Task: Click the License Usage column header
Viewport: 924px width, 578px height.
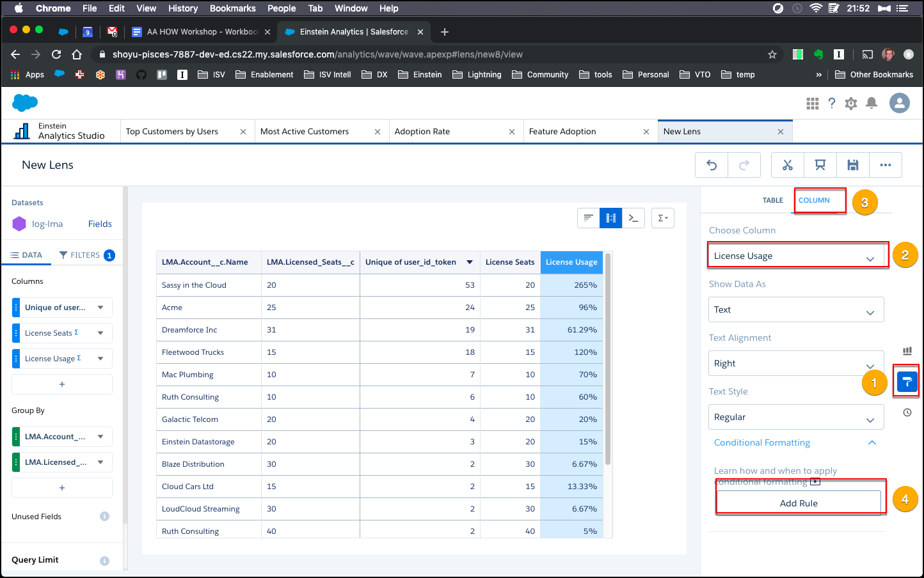Action: (571, 262)
